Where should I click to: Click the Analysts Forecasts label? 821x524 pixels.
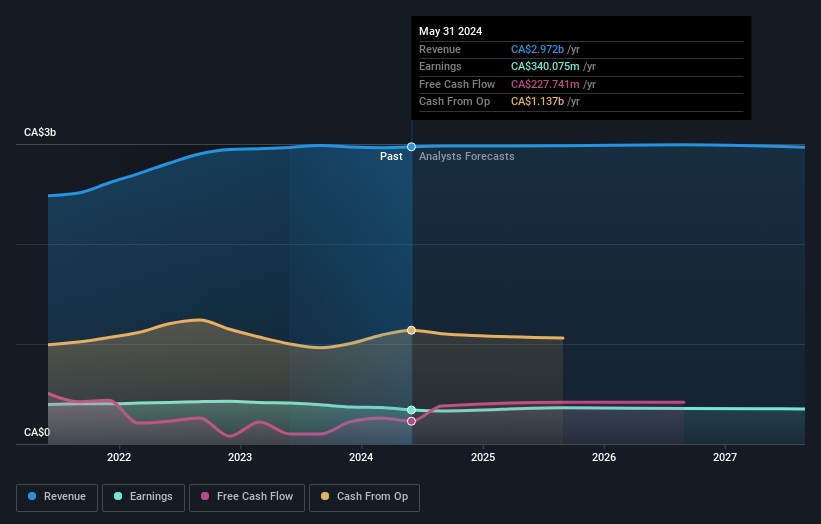pyautogui.click(x=467, y=157)
